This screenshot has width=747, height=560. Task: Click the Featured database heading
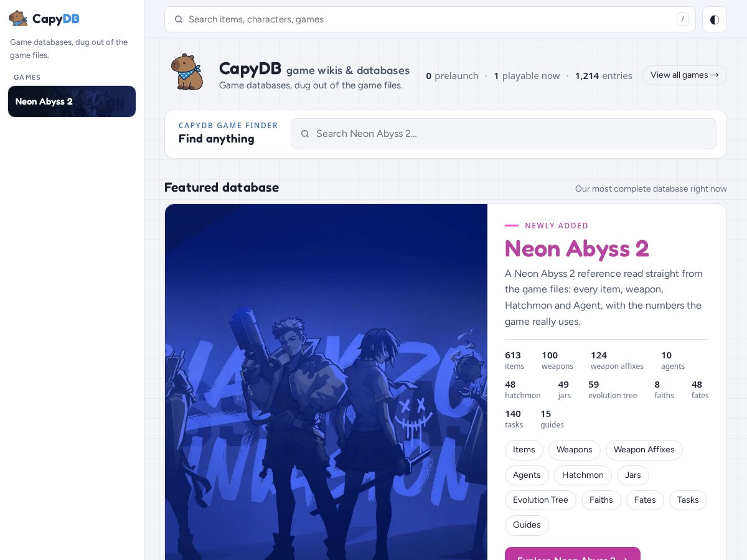[x=222, y=187]
